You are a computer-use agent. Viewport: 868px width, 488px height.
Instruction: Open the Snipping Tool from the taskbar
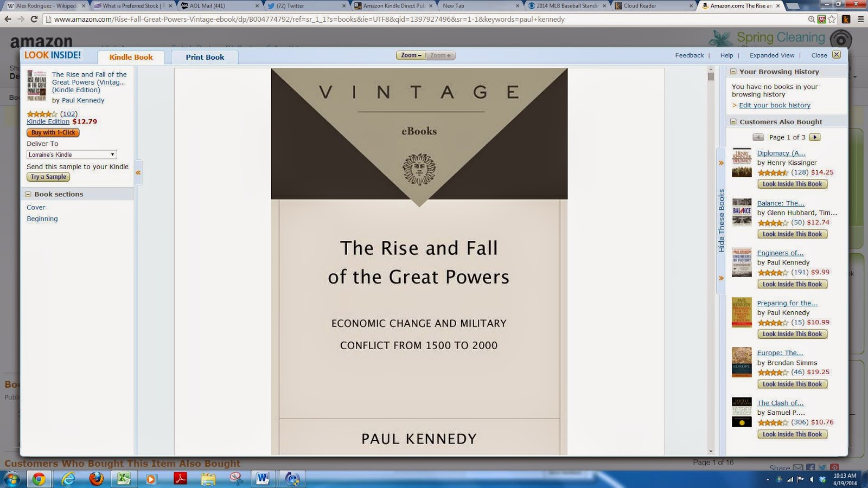(x=236, y=479)
